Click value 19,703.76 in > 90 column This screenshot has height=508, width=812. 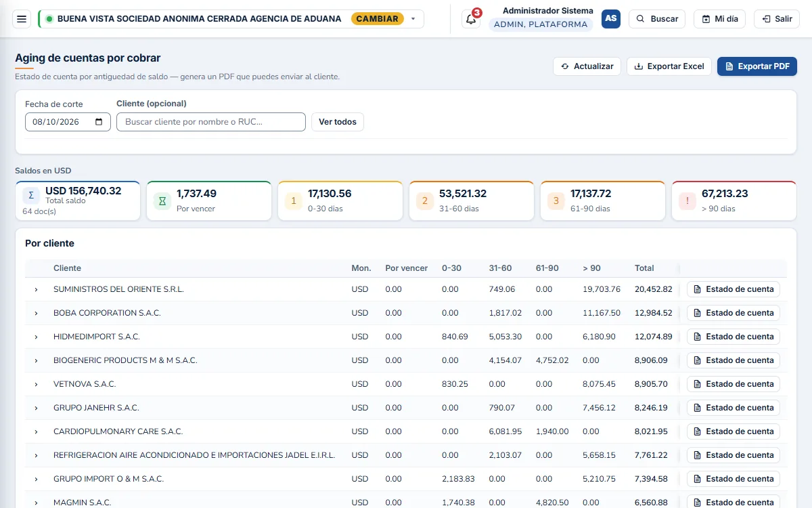point(602,289)
